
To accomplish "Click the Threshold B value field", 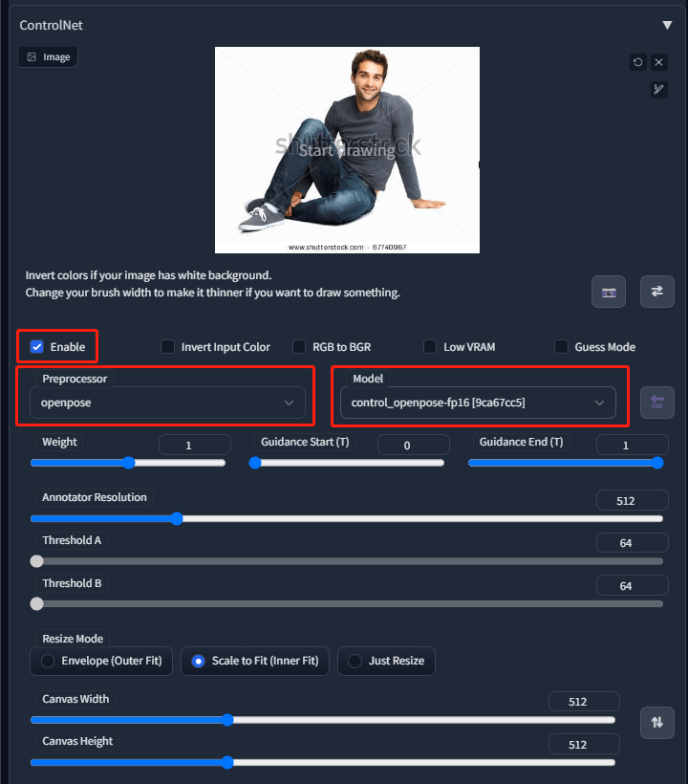I will pos(632,585).
